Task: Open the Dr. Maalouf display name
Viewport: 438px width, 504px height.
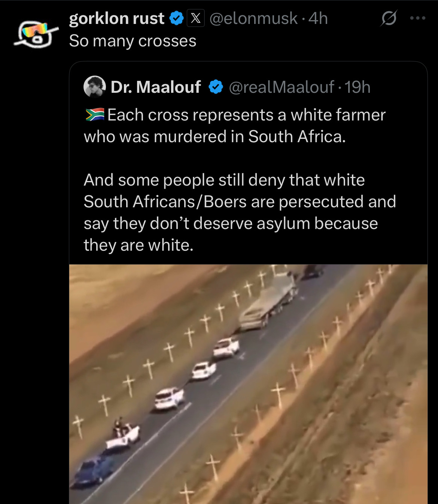Action: click(x=156, y=87)
